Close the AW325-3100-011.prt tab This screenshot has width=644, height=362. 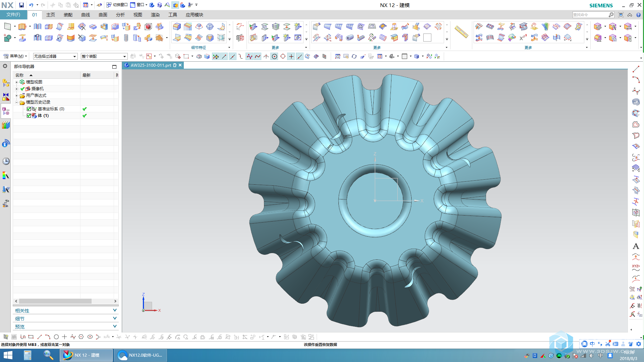click(x=180, y=65)
